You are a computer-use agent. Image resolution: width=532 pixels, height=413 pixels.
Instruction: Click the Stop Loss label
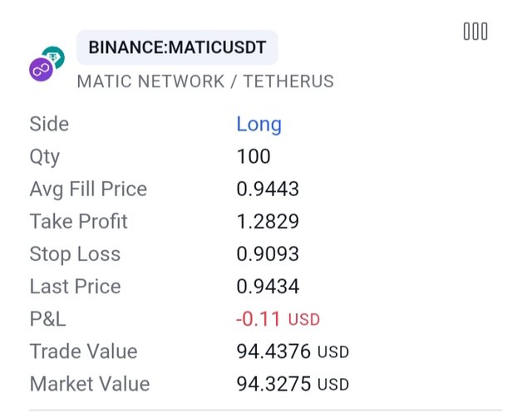(75, 254)
